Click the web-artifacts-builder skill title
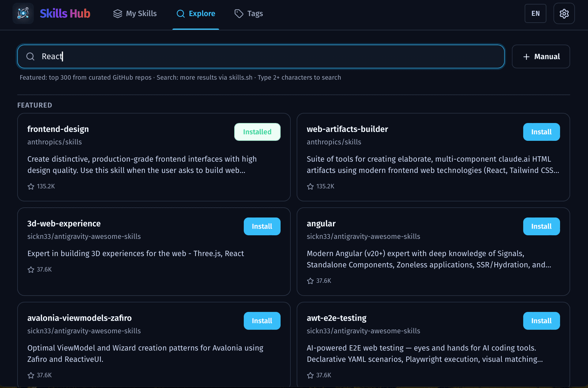The image size is (588, 388). 347,129
